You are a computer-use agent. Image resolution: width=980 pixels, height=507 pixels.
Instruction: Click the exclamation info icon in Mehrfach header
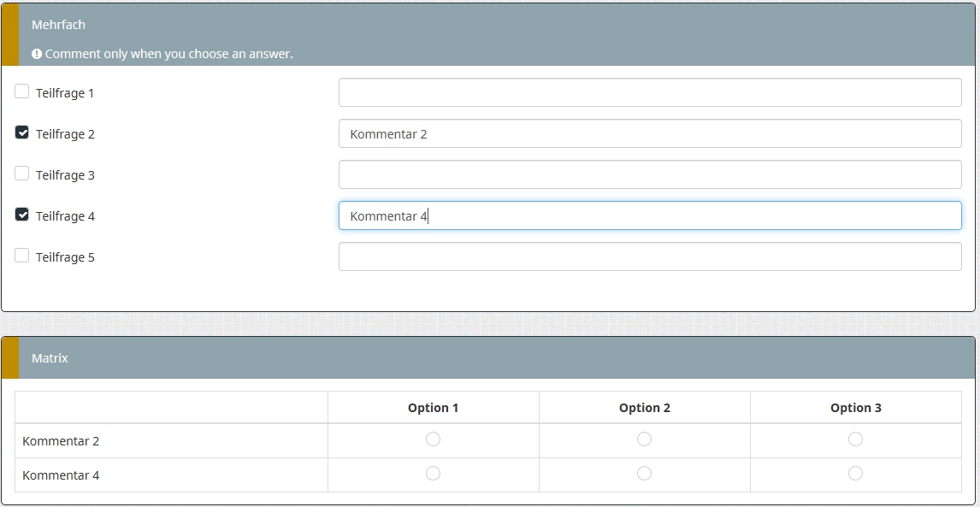pos(37,54)
